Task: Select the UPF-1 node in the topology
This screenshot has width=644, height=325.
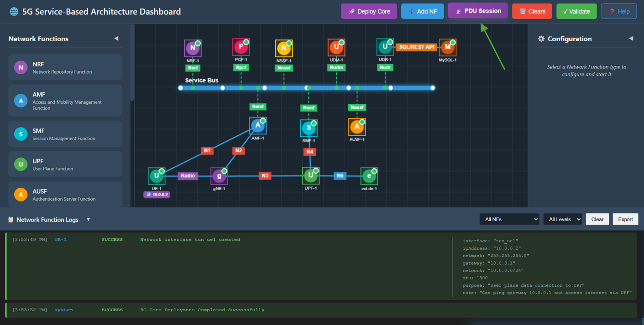Action: point(310,175)
